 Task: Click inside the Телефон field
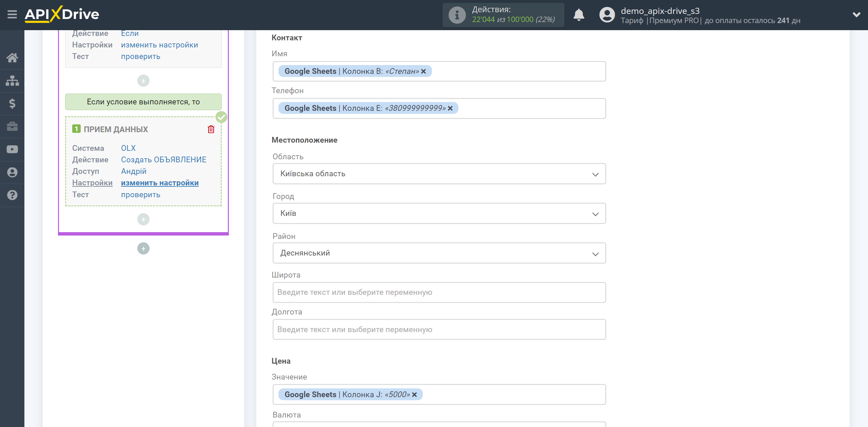[439, 108]
